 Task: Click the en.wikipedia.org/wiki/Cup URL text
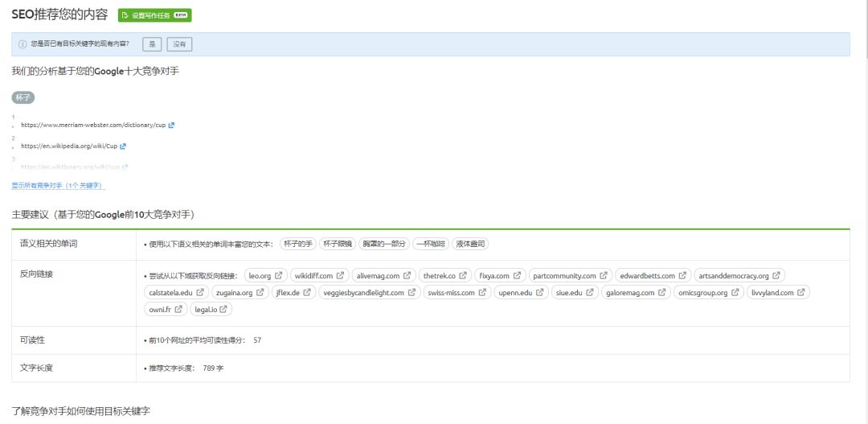[x=69, y=146]
